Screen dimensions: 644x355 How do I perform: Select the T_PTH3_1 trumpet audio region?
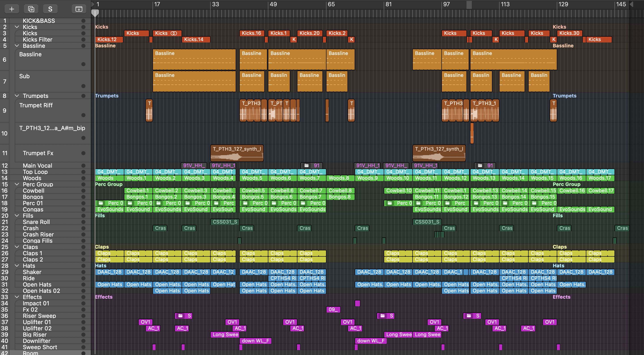pos(485,110)
